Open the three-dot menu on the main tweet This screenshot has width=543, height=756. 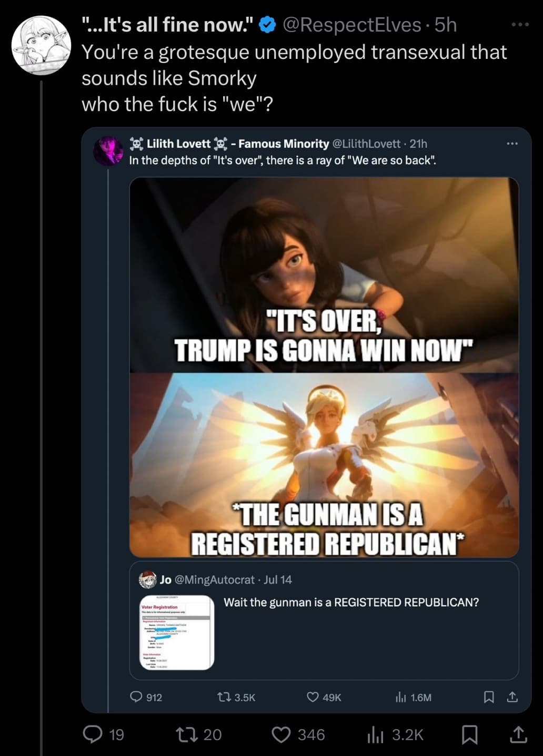point(520,25)
